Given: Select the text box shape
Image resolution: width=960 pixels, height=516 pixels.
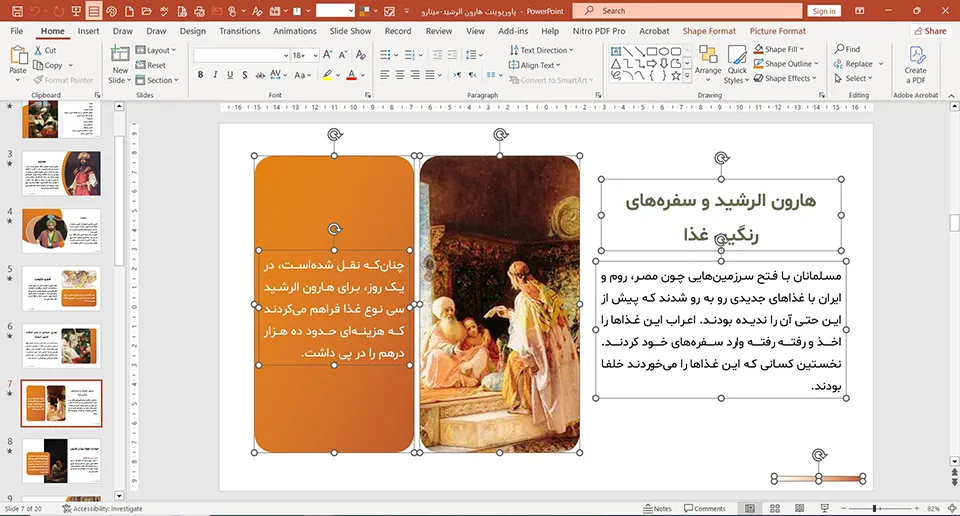Looking at the screenshot, I should click(x=616, y=51).
